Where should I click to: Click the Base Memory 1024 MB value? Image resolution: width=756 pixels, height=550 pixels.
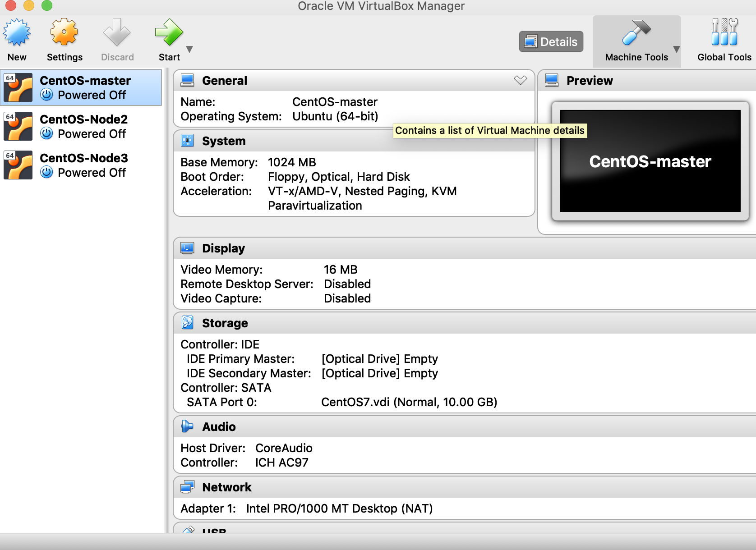pyautogui.click(x=292, y=162)
